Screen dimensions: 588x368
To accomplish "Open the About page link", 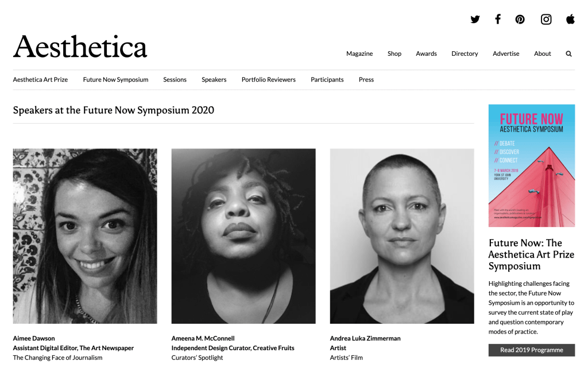I will pyautogui.click(x=542, y=53).
